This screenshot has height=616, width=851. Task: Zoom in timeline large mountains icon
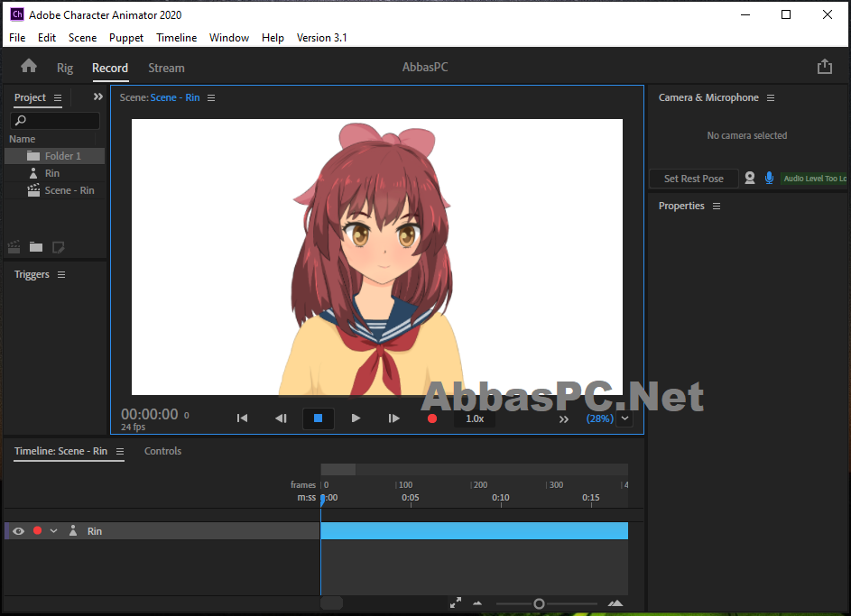point(615,603)
